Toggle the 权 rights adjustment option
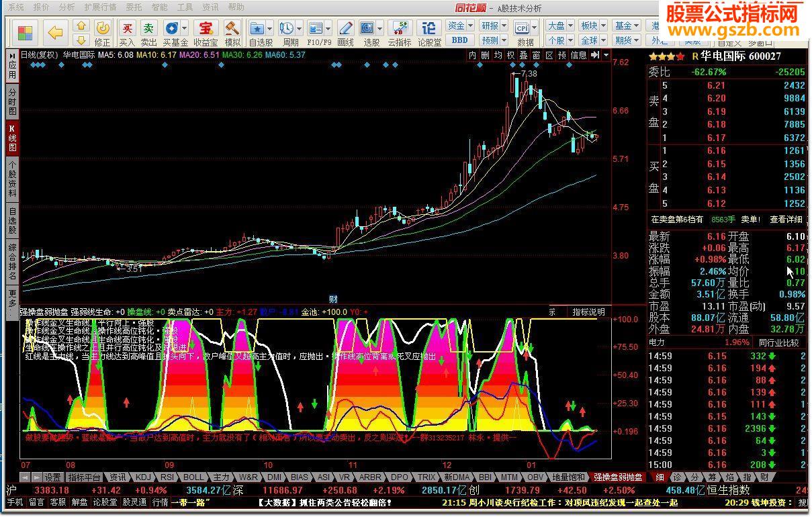Viewport: 812px width, 517px height. tap(510, 56)
